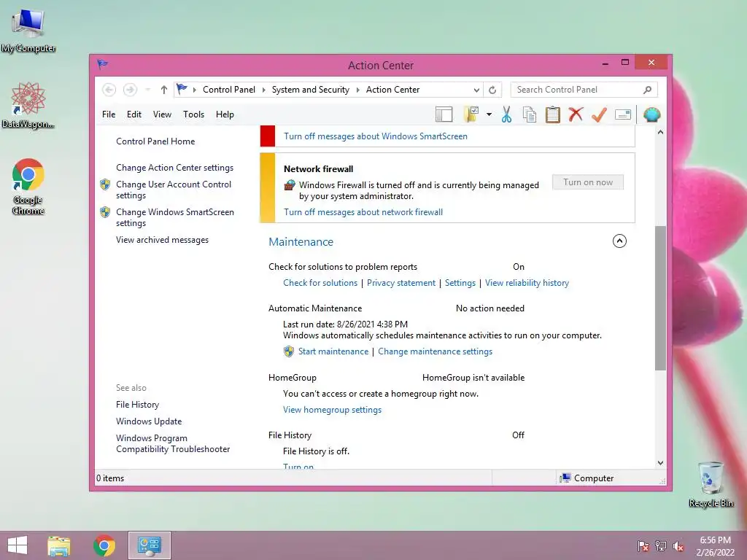Screen dimensions: 747x560
Task: Select Control Panel breadcrumb
Action: 229,90
